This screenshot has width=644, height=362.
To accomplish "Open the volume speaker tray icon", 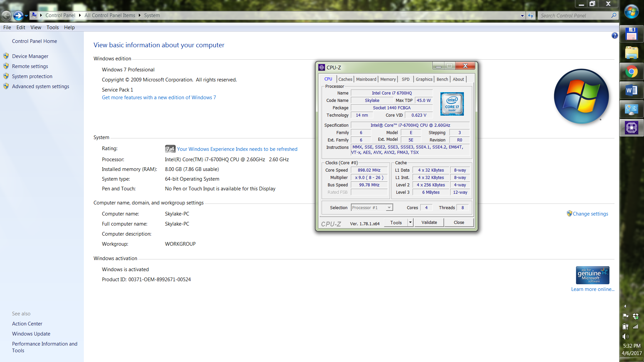I will 626,336.
